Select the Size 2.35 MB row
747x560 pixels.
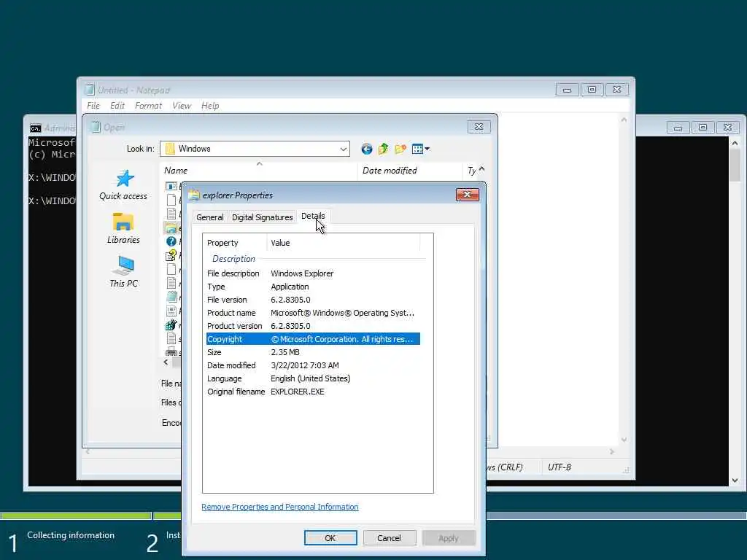313,352
